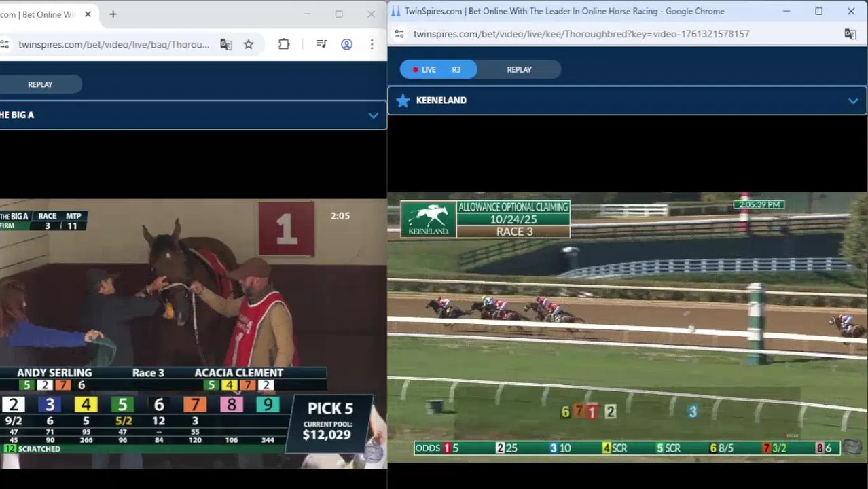Click left browser address bar URL

point(113,44)
